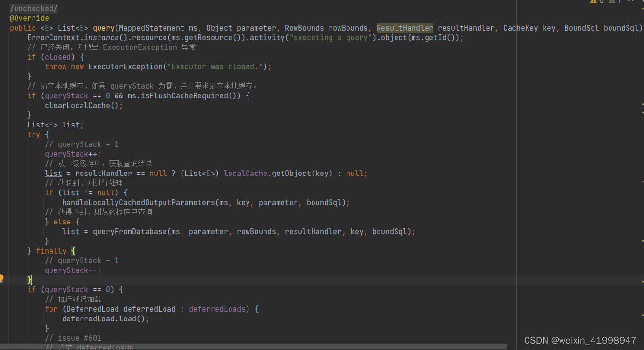Click the @Override annotation
Viewport: 644px width, 350px height.
[29, 18]
